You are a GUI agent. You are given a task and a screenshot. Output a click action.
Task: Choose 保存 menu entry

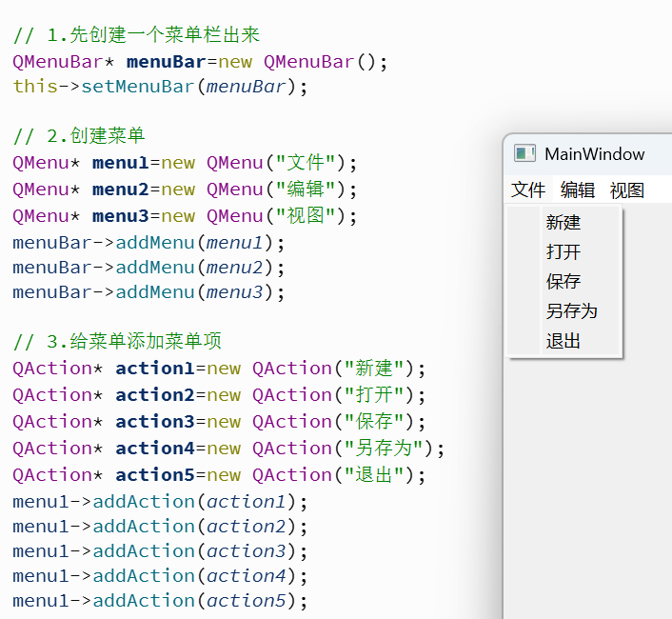click(563, 282)
